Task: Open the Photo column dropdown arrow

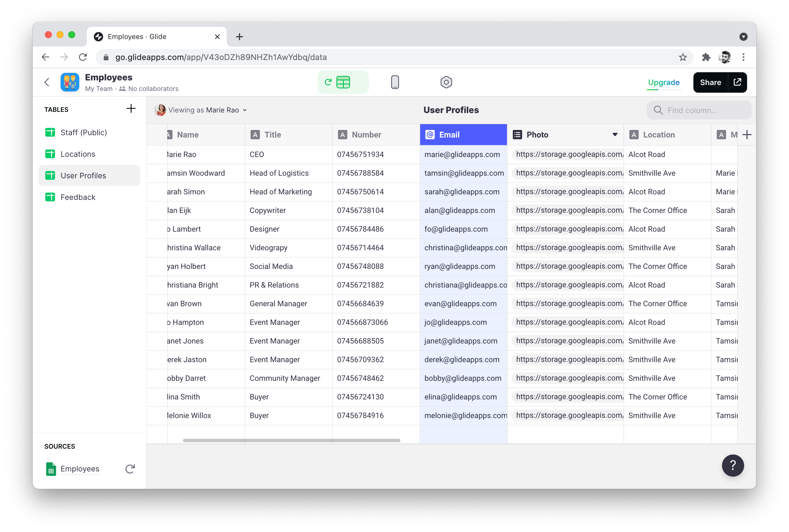Action: pos(615,135)
